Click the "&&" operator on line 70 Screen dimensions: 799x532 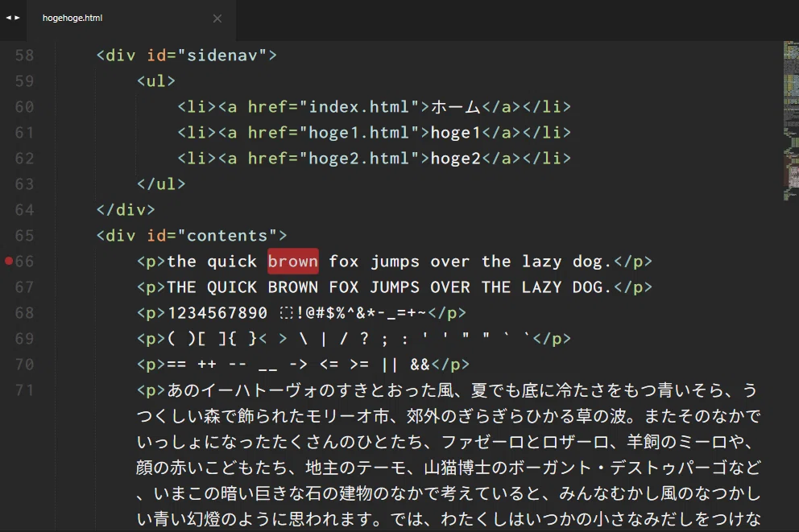click(x=420, y=365)
